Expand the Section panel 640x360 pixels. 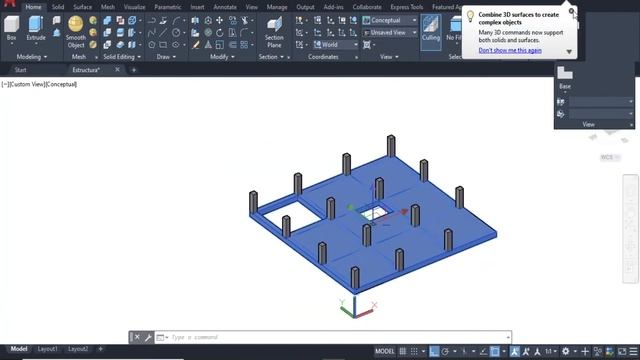(x=271, y=57)
